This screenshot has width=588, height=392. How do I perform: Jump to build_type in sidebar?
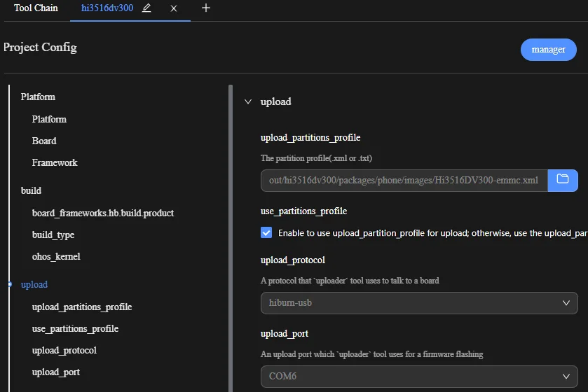point(53,235)
